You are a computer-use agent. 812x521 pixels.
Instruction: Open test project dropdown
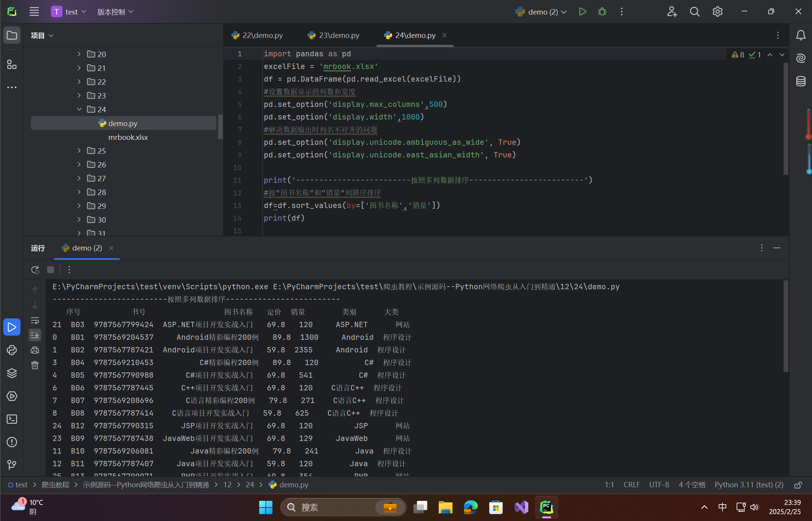pos(69,11)
